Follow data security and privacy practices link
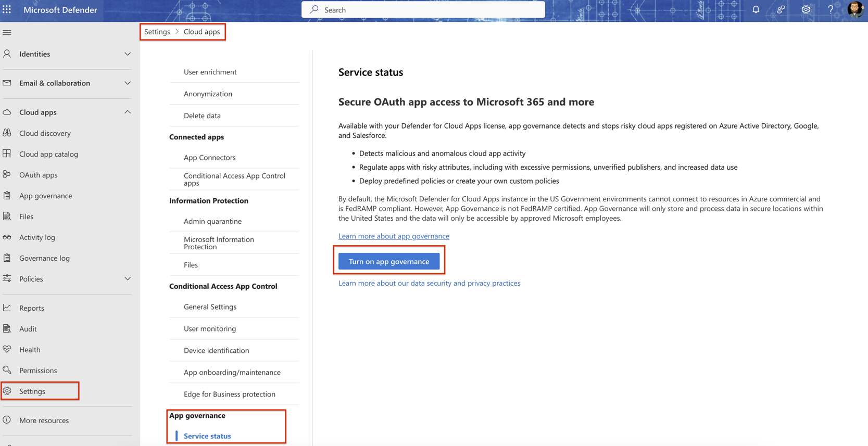Screen dimensions: 868x446 (x=429, y=283)
